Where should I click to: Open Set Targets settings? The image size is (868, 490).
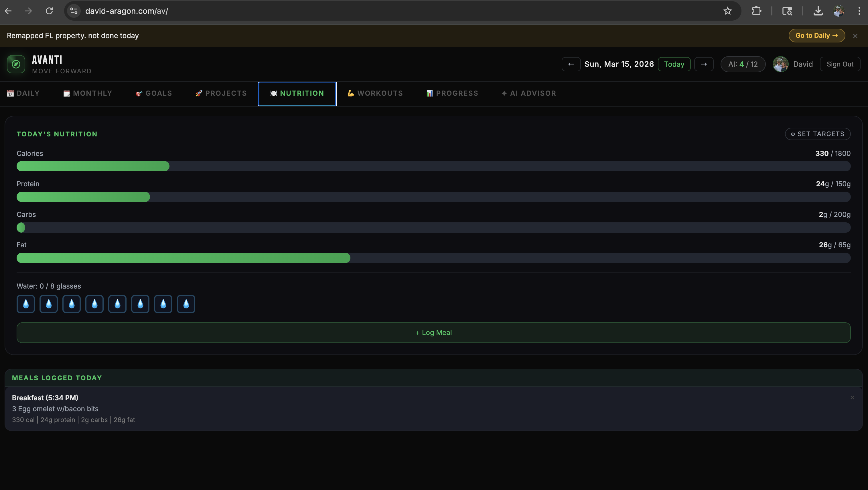pos(817,134)
